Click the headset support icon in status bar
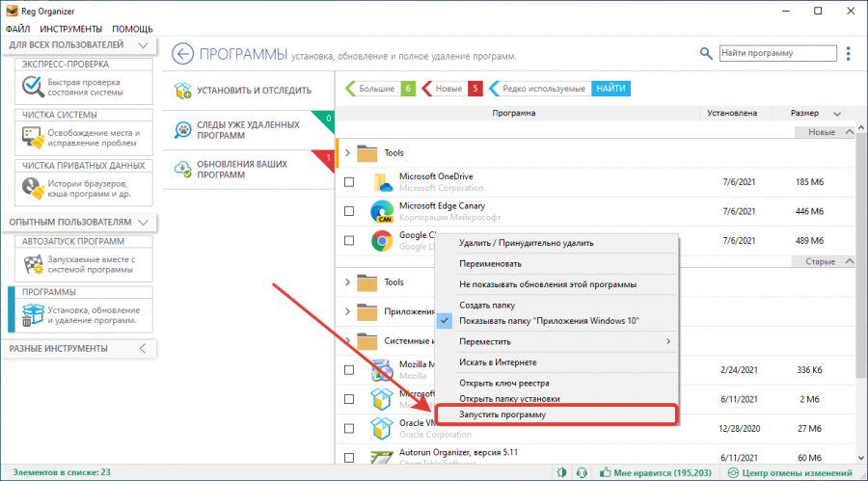 [x=582, y=472]
